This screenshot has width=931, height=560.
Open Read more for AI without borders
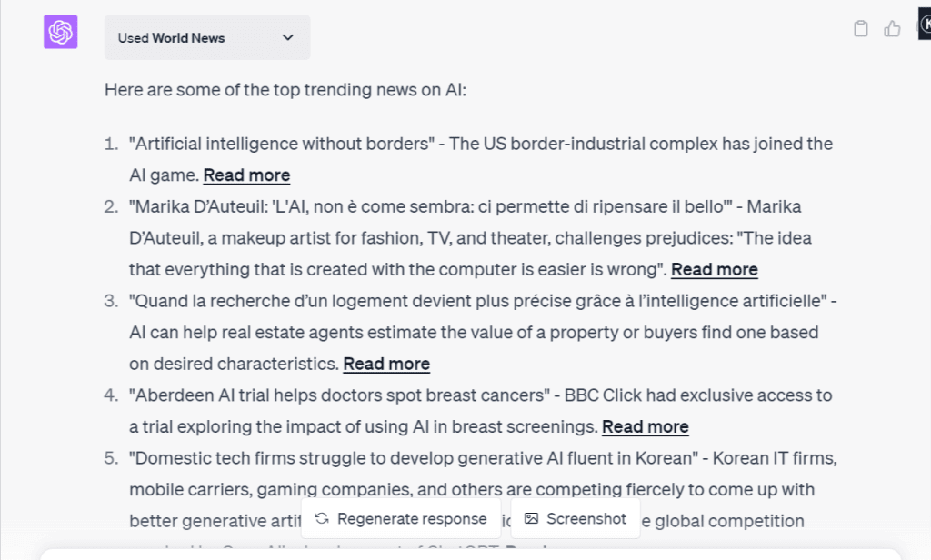click(246, 175)
